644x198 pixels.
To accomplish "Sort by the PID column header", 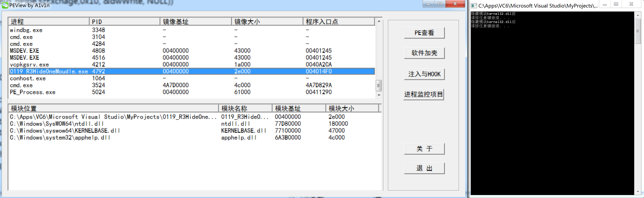I will (x=125, y=22).
